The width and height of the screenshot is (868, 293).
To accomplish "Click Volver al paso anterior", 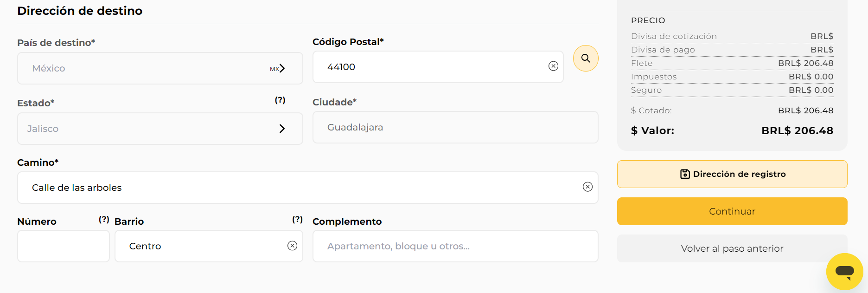I will (x=732, y=248).
